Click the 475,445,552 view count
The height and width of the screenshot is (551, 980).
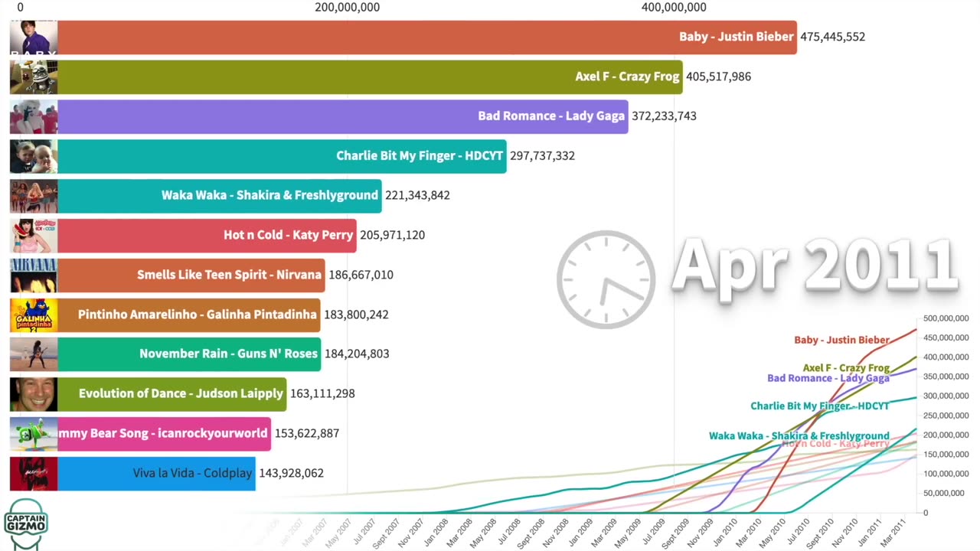pos(833,37)
